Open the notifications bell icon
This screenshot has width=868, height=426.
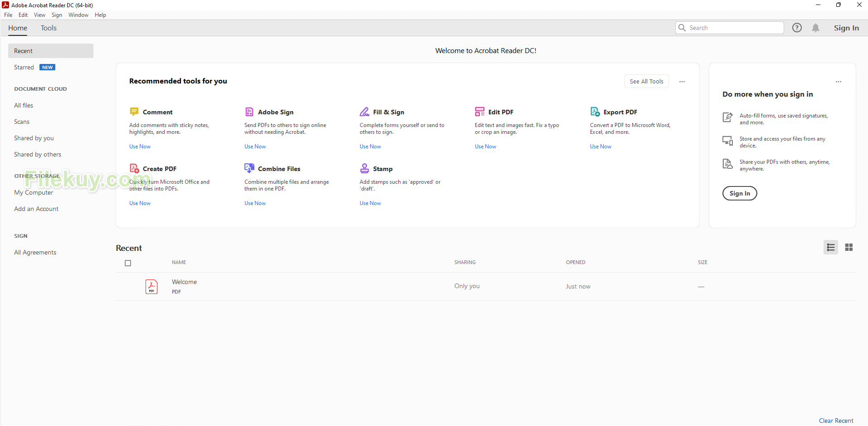815,28
